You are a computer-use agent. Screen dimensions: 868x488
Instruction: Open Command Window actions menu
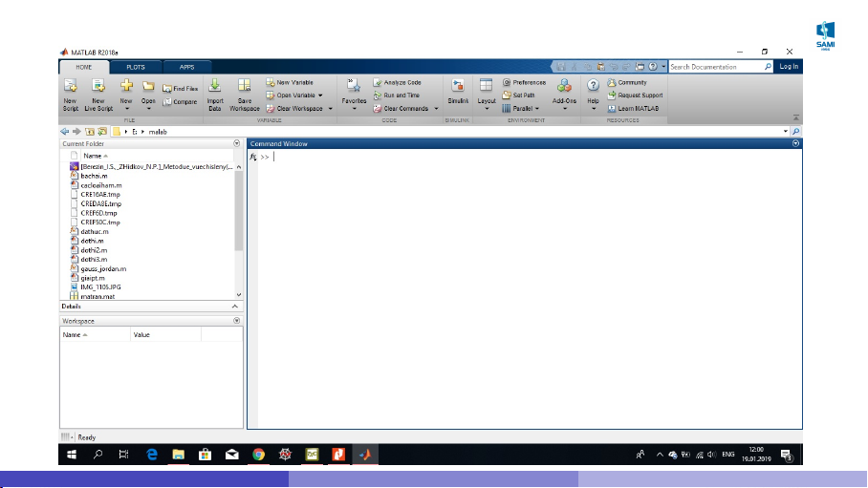[x=795, y=143]
